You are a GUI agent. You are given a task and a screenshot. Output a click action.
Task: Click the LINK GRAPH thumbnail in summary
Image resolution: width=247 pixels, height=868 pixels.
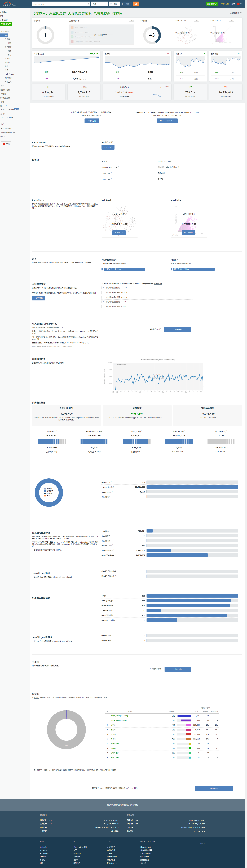click(187, 35)
